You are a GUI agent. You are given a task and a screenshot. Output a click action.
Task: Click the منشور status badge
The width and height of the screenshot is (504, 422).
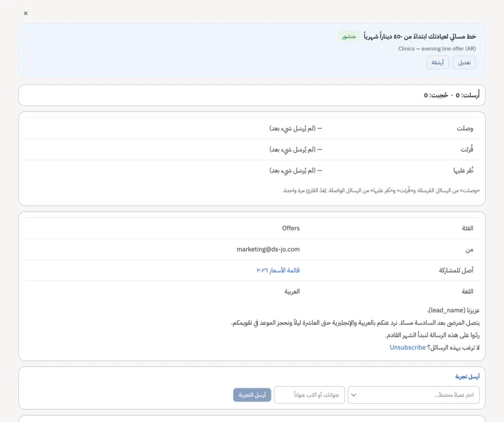[x=349, y=36]
